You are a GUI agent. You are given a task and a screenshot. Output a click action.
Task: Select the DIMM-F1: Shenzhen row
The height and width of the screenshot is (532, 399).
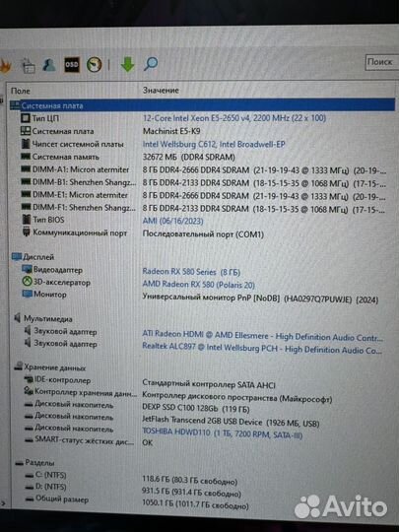[x=79, y=208]
